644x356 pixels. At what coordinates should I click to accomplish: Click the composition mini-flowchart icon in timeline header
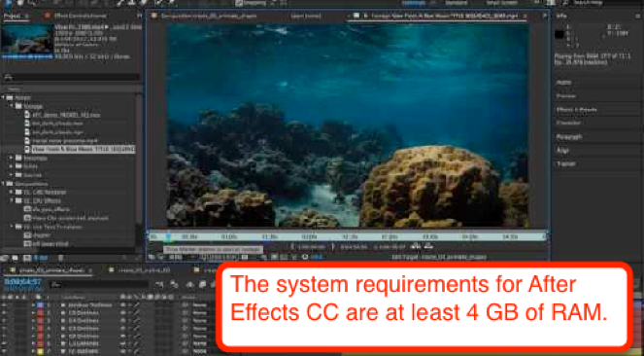(159, 284)
